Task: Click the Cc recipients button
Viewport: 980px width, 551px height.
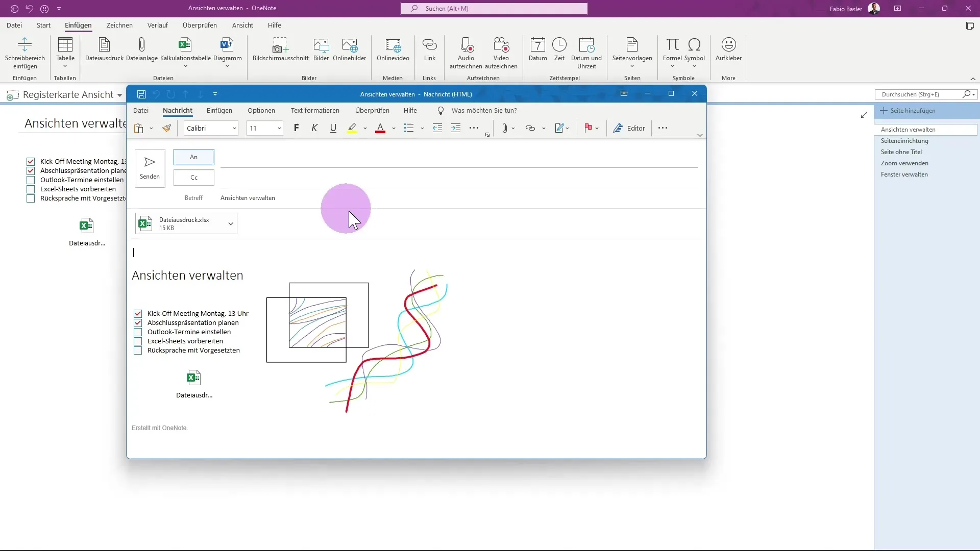Action: coord(194,178)
